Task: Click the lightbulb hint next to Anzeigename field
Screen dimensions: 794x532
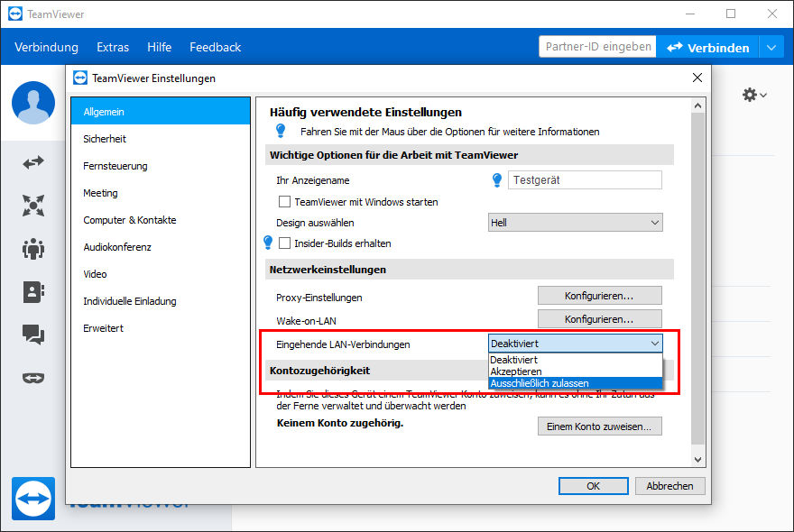Action: [x=497, y=179]
